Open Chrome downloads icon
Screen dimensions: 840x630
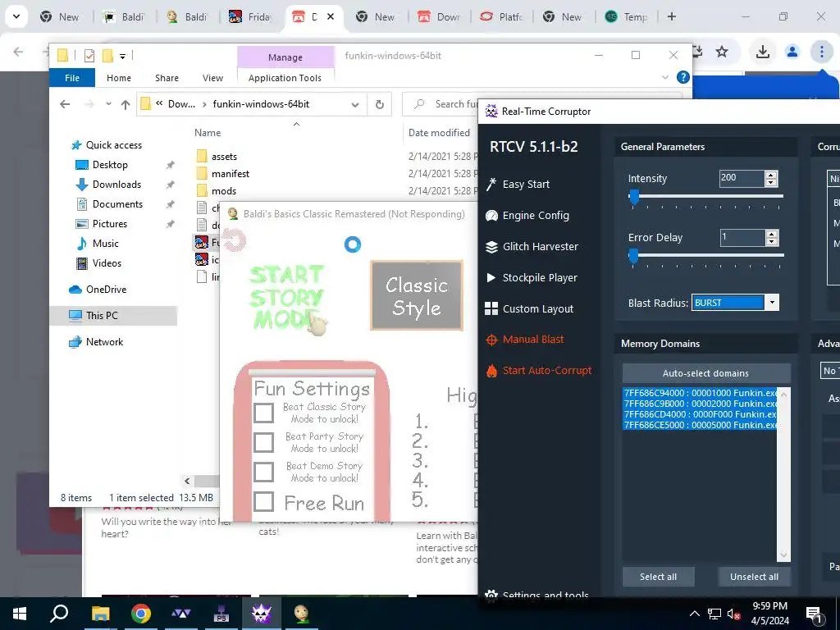762,52
